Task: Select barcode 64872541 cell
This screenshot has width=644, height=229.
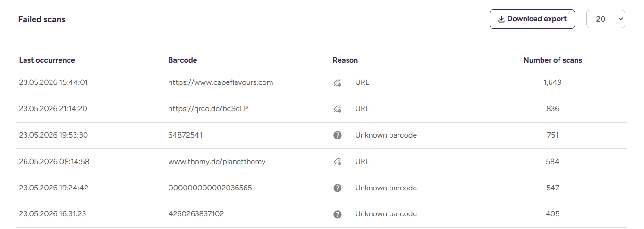Action: pos(186,135)
